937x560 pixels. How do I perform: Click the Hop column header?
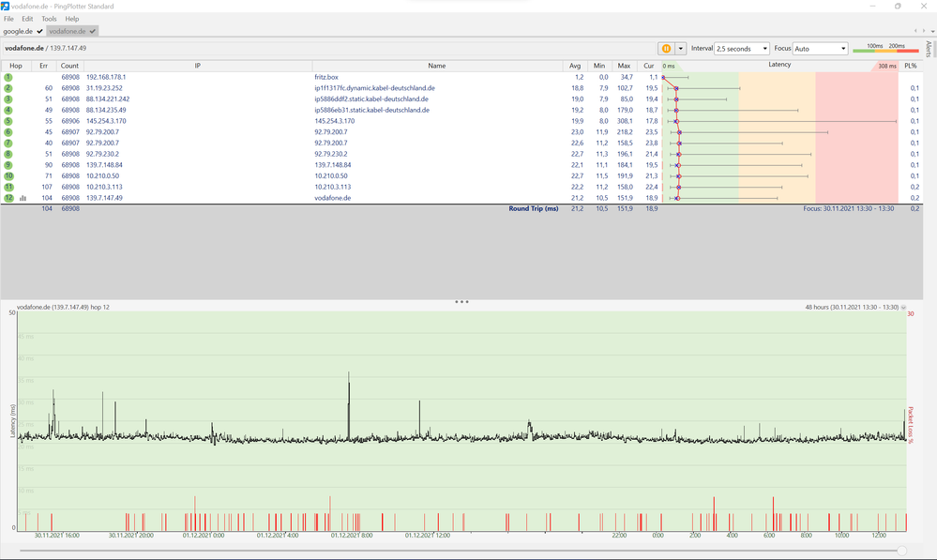coord(16,66)
